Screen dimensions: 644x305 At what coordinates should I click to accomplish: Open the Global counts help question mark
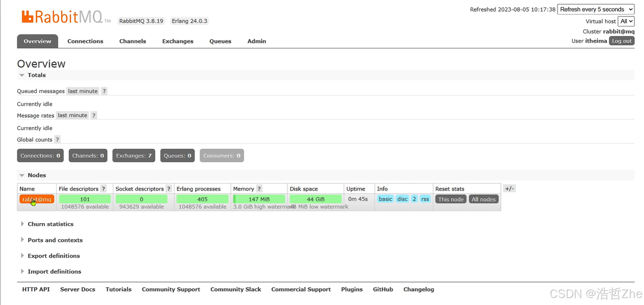[x=57, y=140]
